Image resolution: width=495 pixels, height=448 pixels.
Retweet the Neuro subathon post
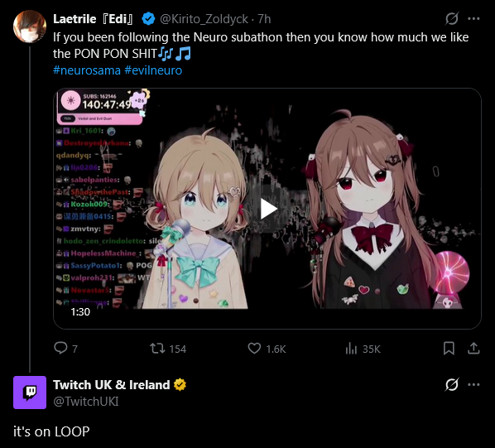(x=157, y=349)
